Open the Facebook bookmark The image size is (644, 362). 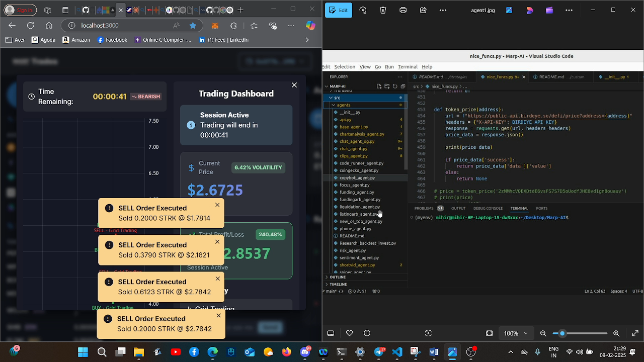pos(112,40)
